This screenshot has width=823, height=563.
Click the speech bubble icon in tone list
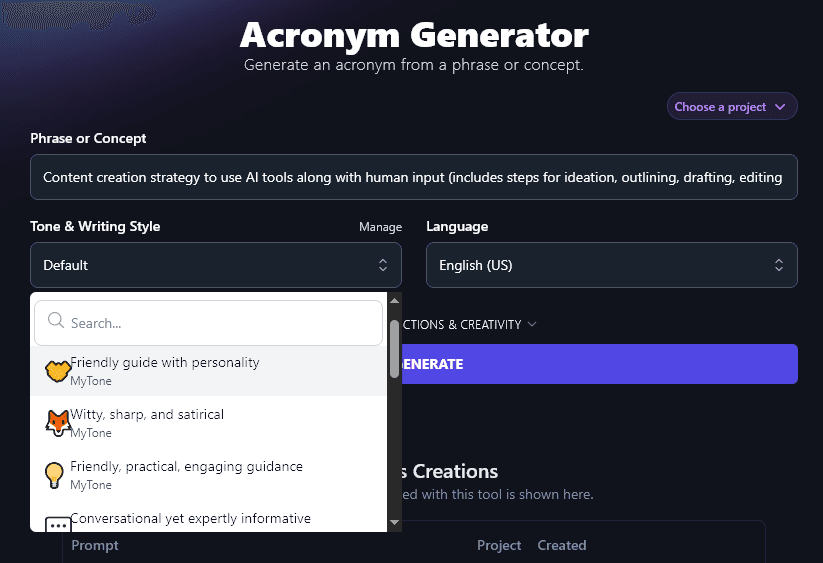pyautogui.click(x=57, y=523)
